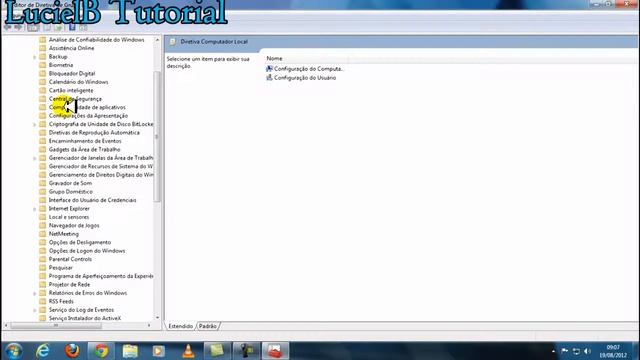Open VLC cone icon in taskbar
Image resolution: width=640 pixels, height=360 pixels.
point(188,351)
